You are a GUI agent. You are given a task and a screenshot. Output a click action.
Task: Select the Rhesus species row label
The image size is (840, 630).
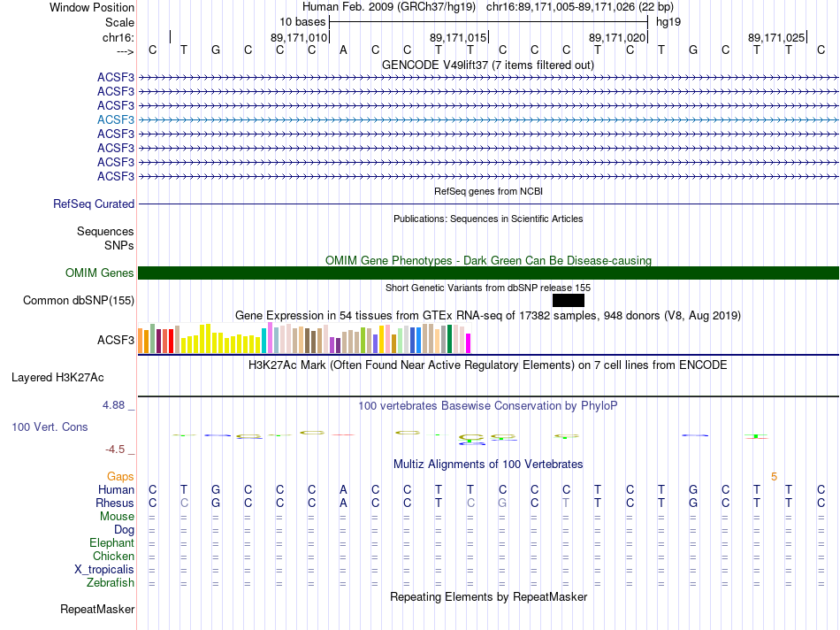pyautogui.click(x=115, y=503)
